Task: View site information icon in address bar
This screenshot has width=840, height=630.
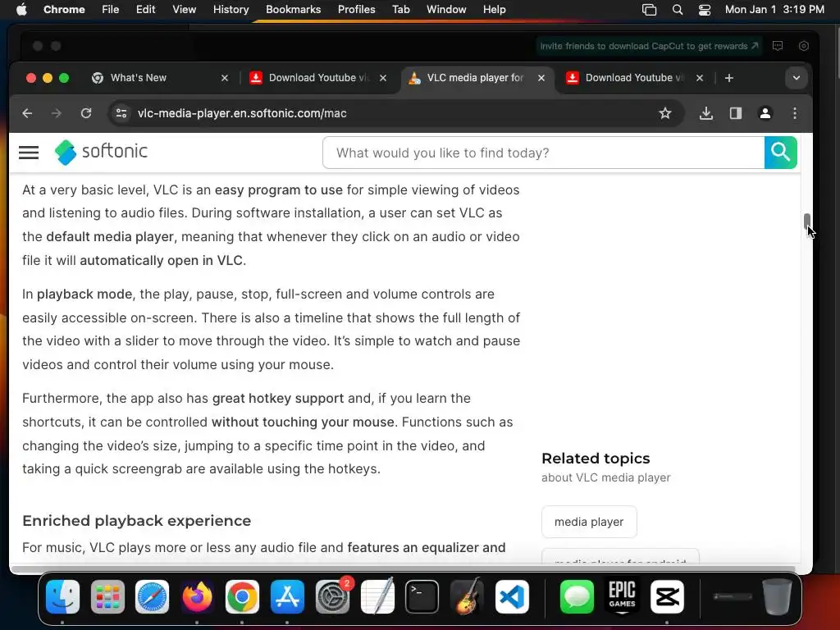Action: pyautogui.click(x=121, y=113)
